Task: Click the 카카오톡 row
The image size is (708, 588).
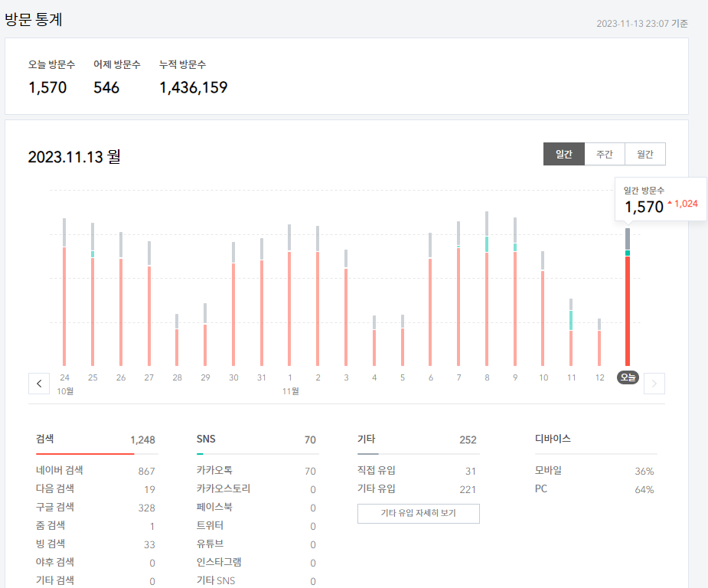Action: [256, 471]
